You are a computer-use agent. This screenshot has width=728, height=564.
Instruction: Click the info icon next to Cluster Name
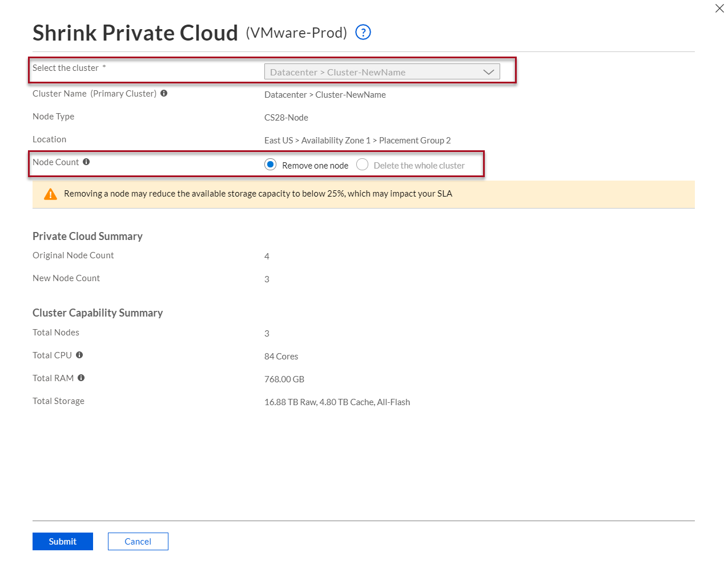click(164, 93)
